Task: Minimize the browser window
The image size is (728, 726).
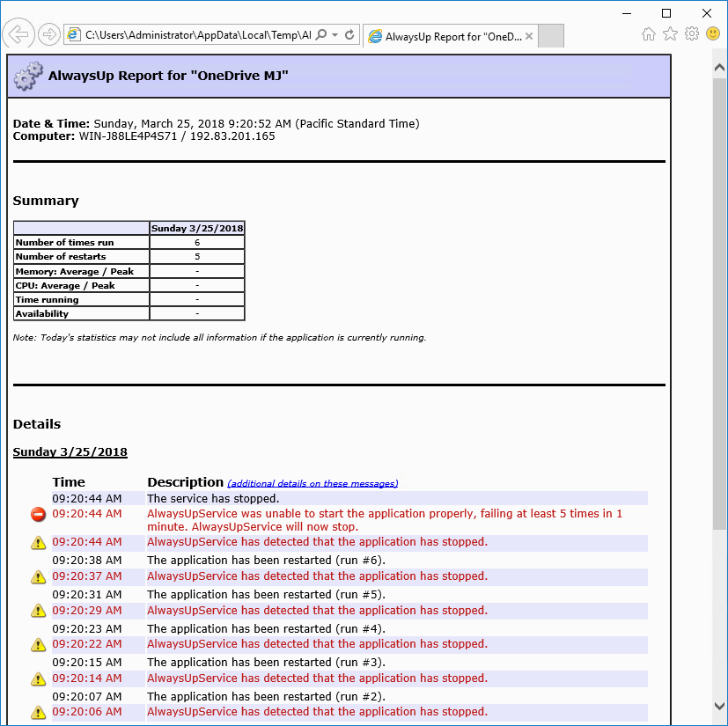Action: coord(627,13)
